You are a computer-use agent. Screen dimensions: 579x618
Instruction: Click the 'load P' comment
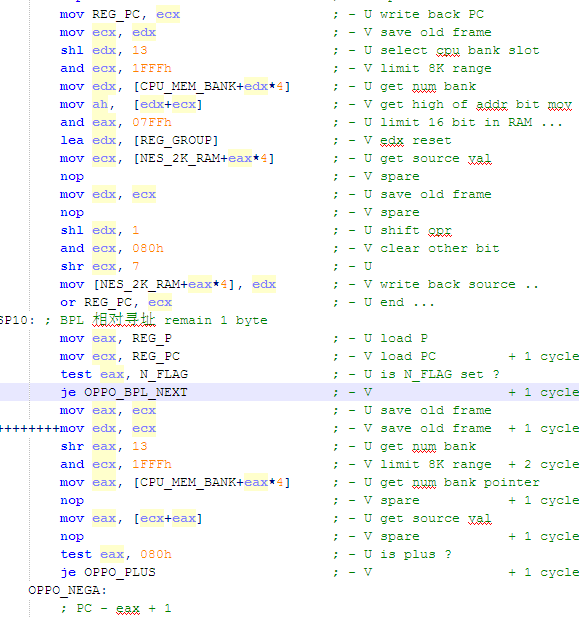[404, 339]
